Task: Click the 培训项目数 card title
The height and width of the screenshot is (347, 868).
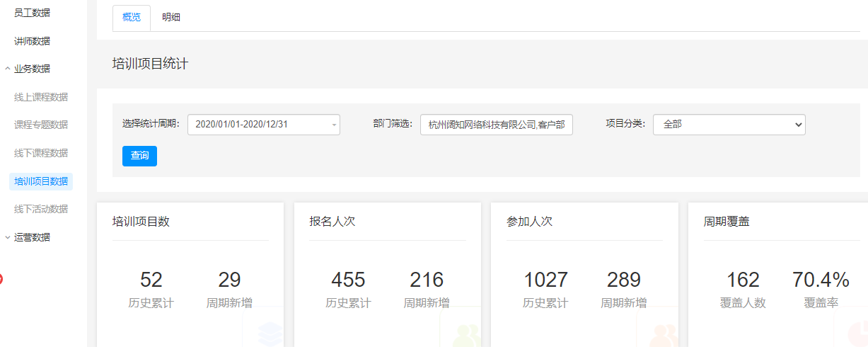Action: coord(141,221)
